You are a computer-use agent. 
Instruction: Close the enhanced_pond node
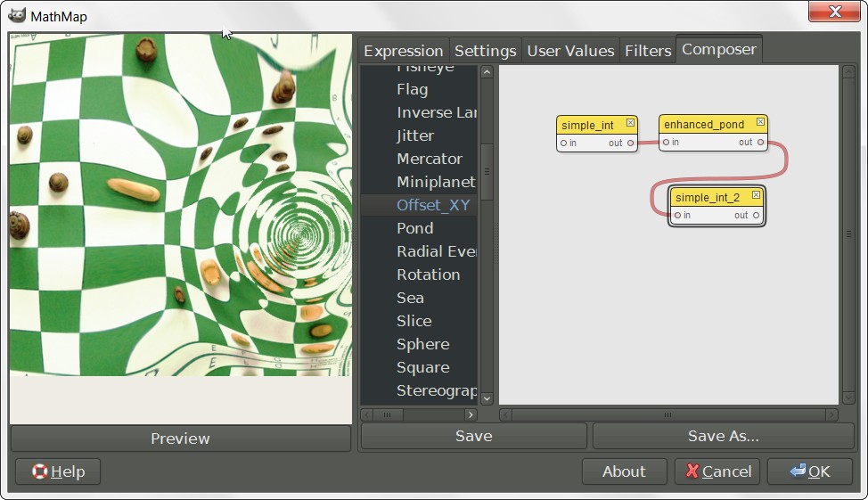coord(760,122)
